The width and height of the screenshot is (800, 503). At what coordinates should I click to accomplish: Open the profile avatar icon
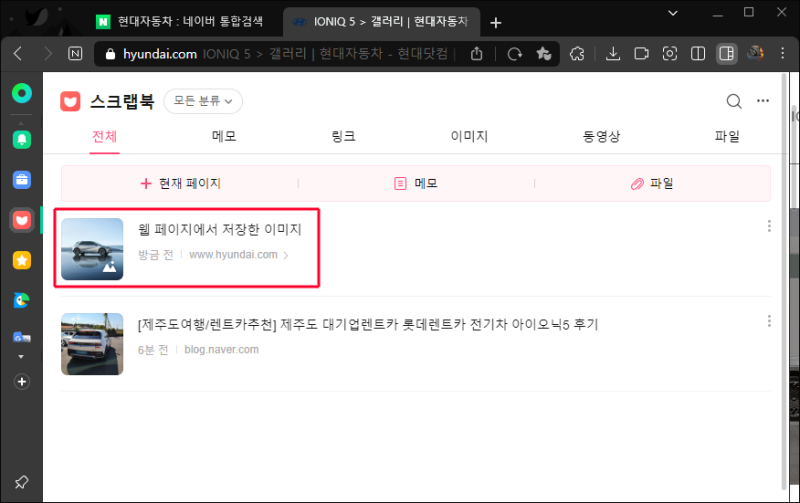[x=755, y=53]
